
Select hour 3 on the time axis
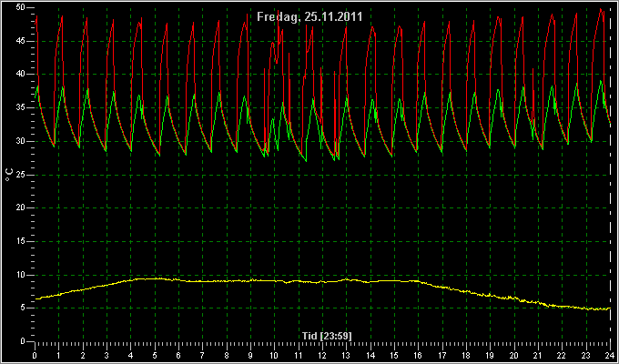click(107, 356)
